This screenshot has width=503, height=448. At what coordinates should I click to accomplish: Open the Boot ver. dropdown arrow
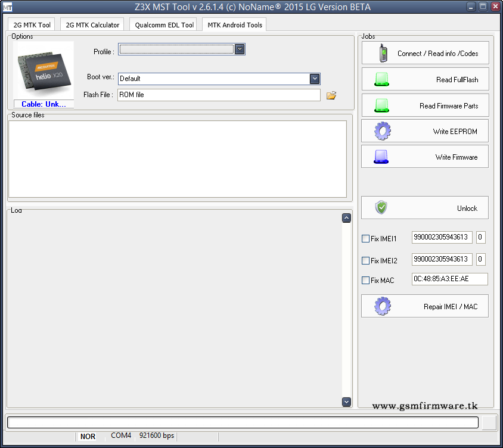(x=315, y=79)
